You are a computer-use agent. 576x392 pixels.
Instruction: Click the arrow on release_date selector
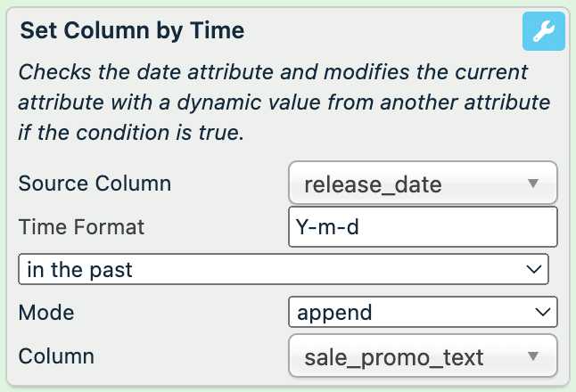533,184
